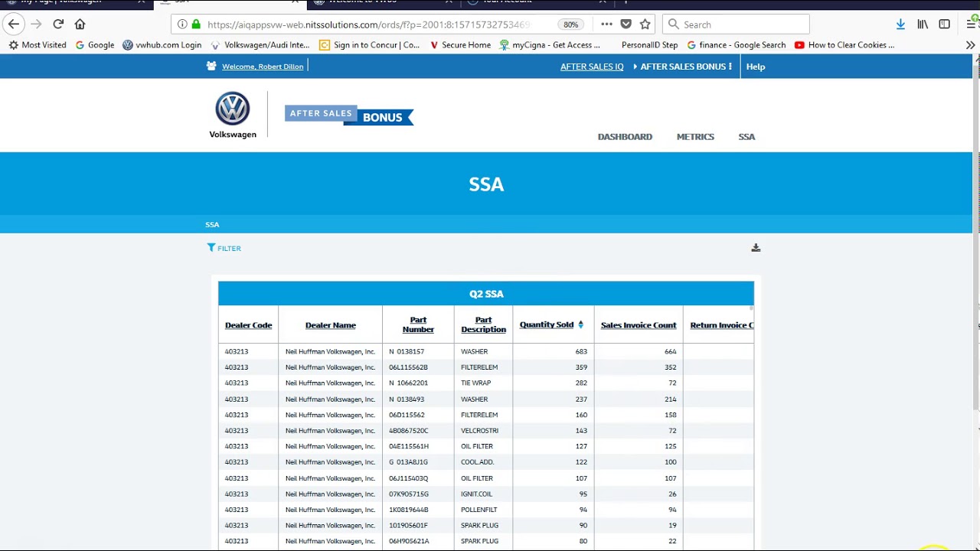Image resolution: width=980 pixels, height=551 pixels.
Task: Open the AFTER SALES IQ link
Action: click(592, 67)
